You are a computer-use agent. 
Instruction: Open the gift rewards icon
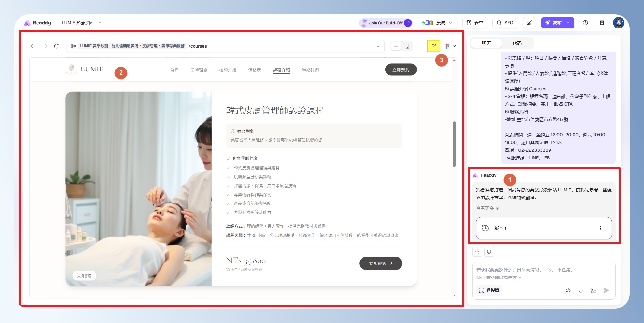602,23
